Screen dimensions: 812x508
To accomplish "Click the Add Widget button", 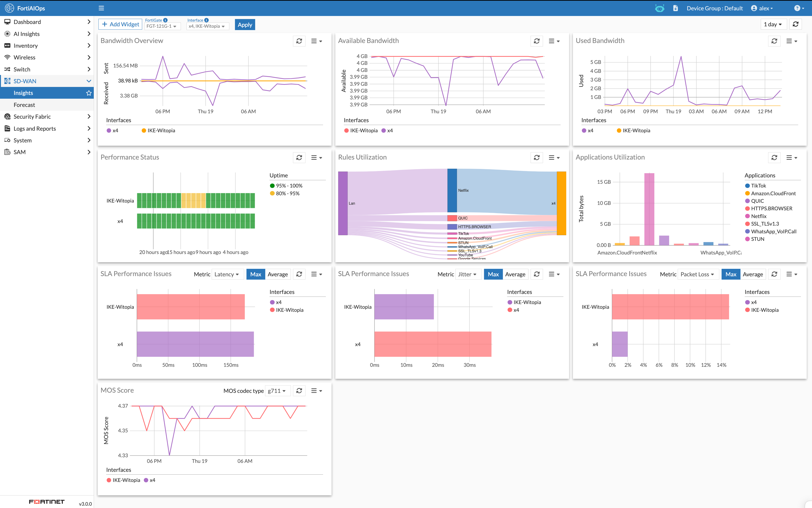I will click(120, 24).
